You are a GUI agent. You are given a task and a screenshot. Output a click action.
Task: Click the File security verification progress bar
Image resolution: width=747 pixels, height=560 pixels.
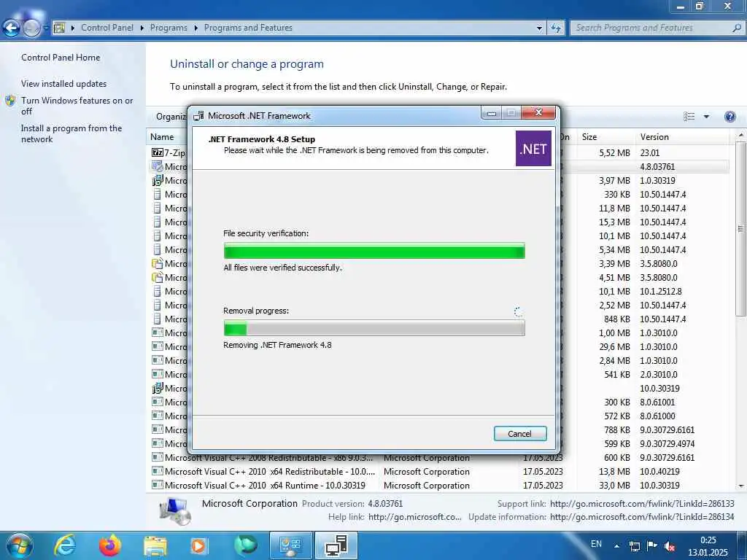pos(374,251)
